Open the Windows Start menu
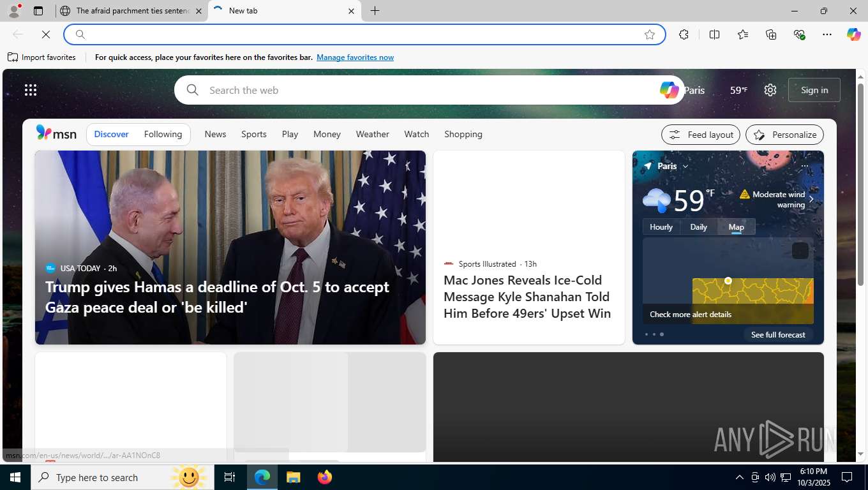Viewport: 868px width, 490px height. pyautogui.click(x=15, y=477)
